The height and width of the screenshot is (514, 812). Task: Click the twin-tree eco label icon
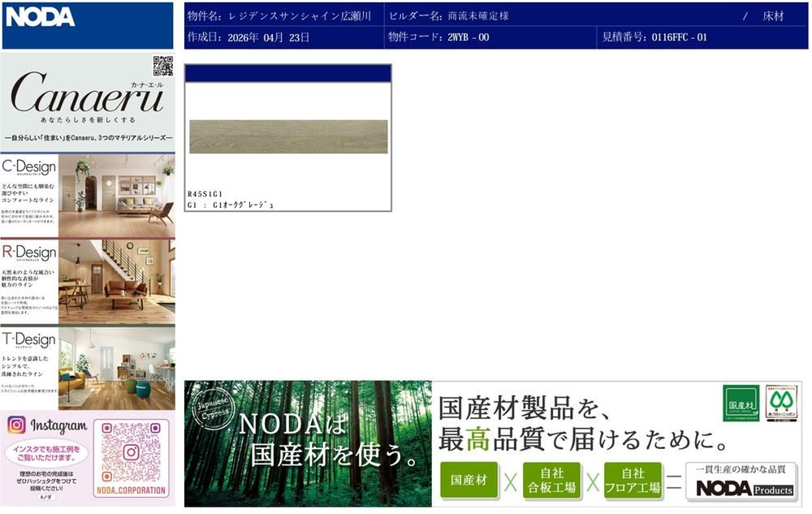(781, 403)
